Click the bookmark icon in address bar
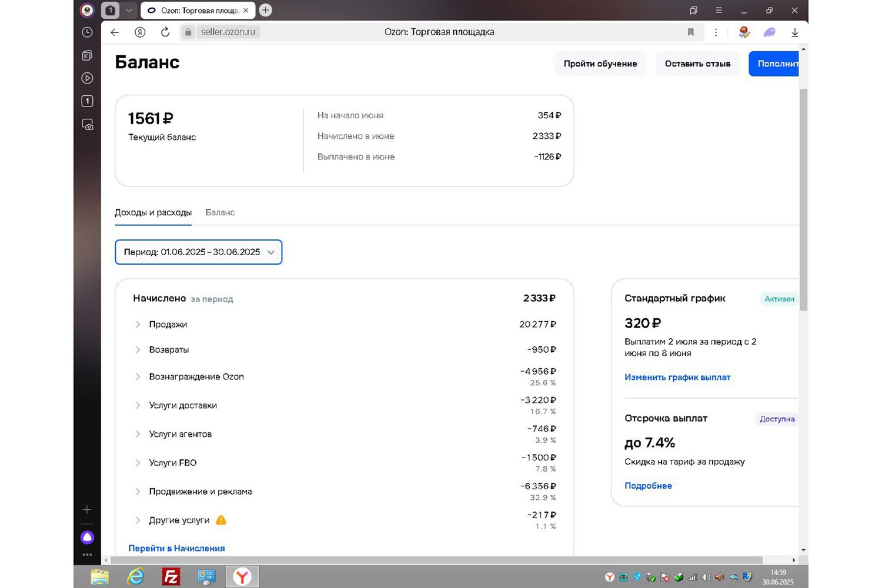 (691, 32)
